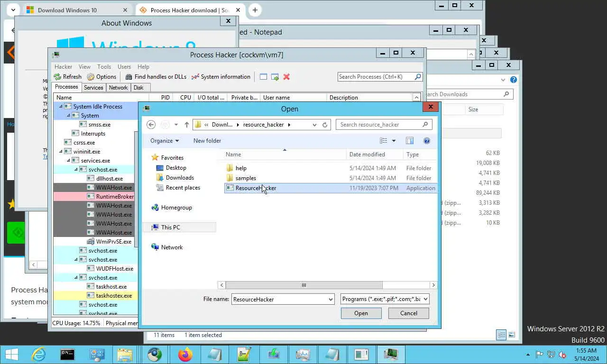Open the Recent locations dropdown beside Forward arrow

point(176,125)
